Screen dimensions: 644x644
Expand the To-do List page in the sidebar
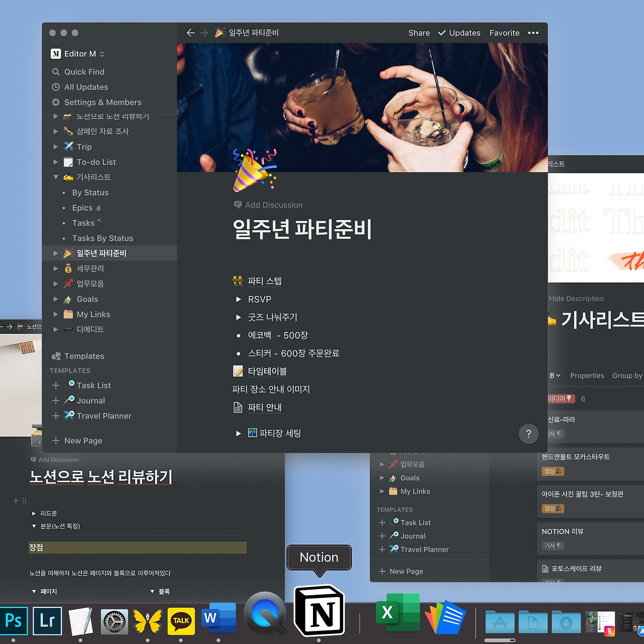(56, 162)
